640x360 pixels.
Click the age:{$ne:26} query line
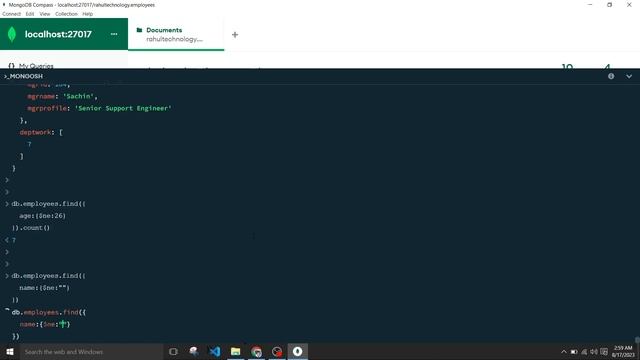(x=42, y=216)
